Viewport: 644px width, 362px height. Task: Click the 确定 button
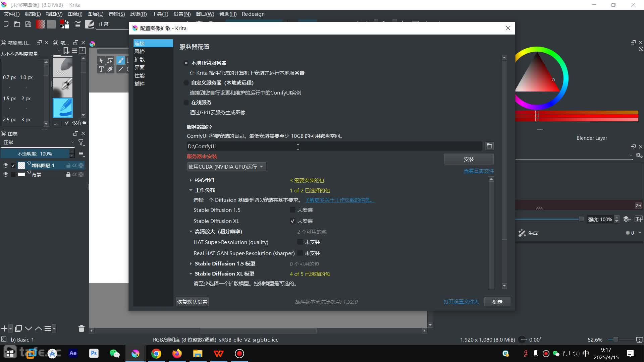click(497, 302)
